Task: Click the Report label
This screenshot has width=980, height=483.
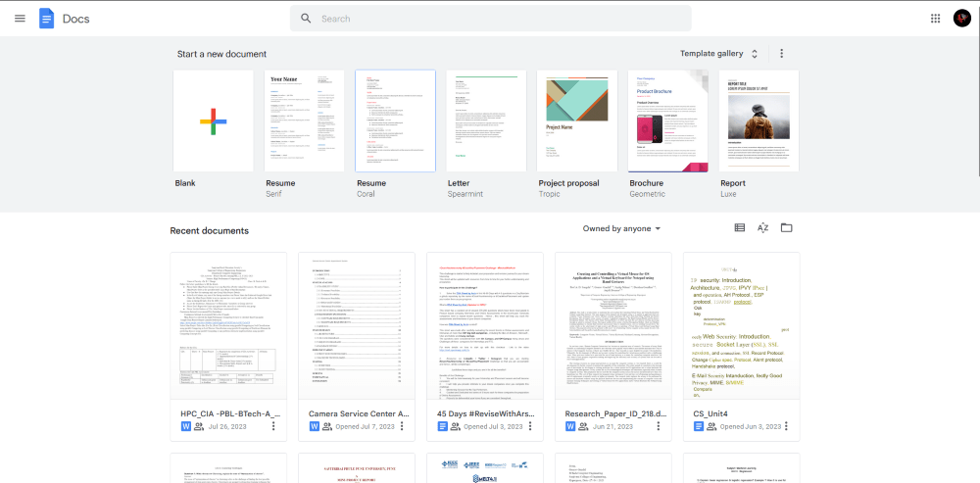Action: (732, 183)
